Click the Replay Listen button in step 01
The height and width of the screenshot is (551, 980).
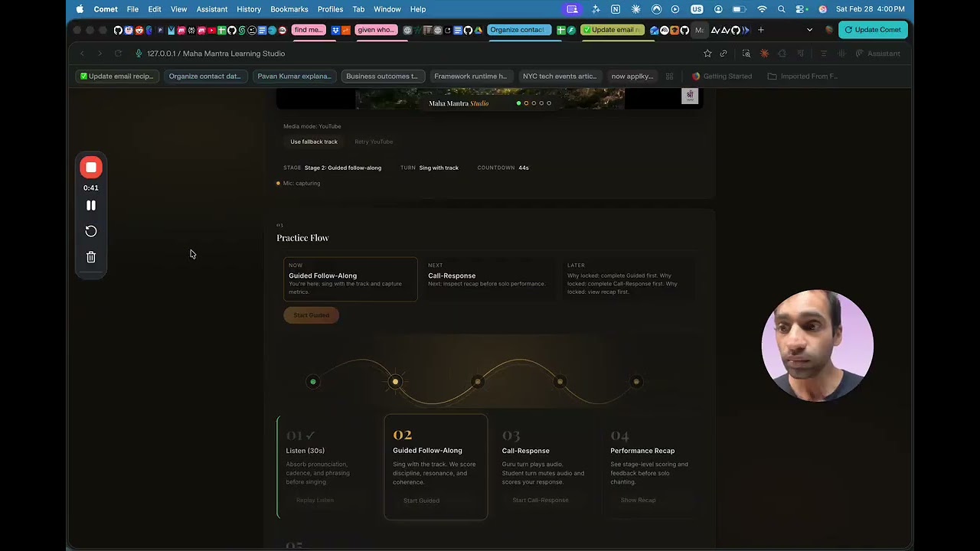(315, 500)
